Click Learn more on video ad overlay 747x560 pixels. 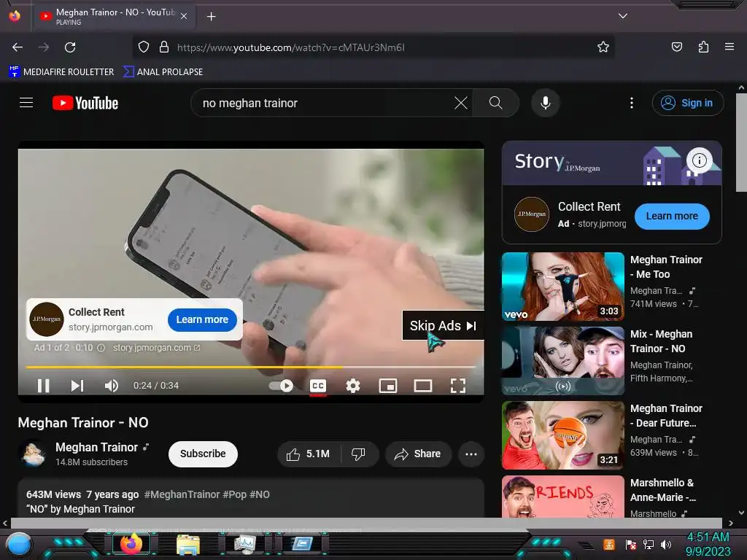tap(202, 319)
